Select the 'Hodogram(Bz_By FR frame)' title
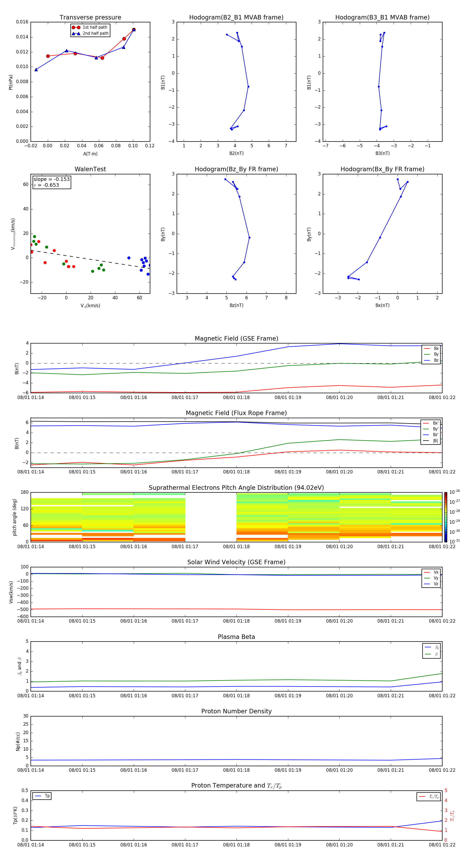 [236, 169]
